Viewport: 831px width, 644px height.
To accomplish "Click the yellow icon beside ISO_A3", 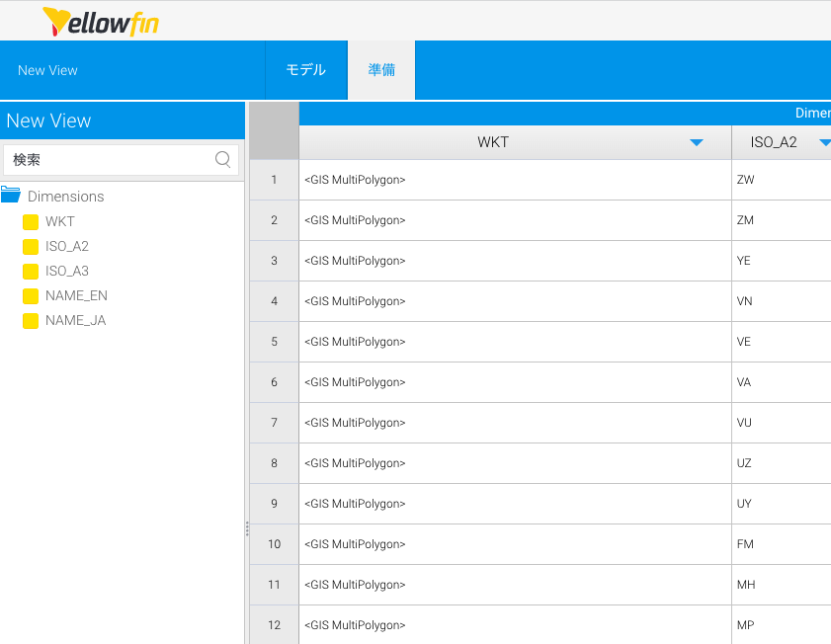I will coord(31,272).
